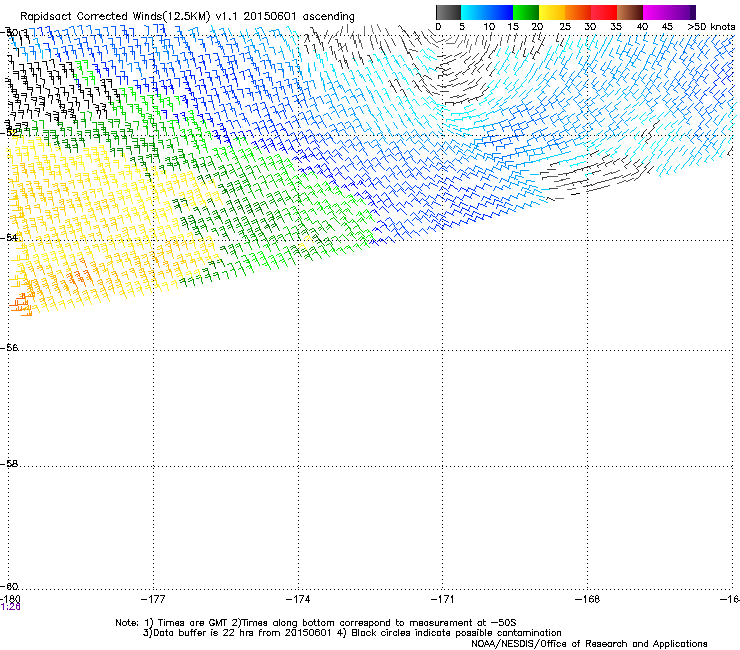The width and height of the screenshot is (740, 650).
Task: Click the longitude label '-180'
Action: [x=10, y=599]
